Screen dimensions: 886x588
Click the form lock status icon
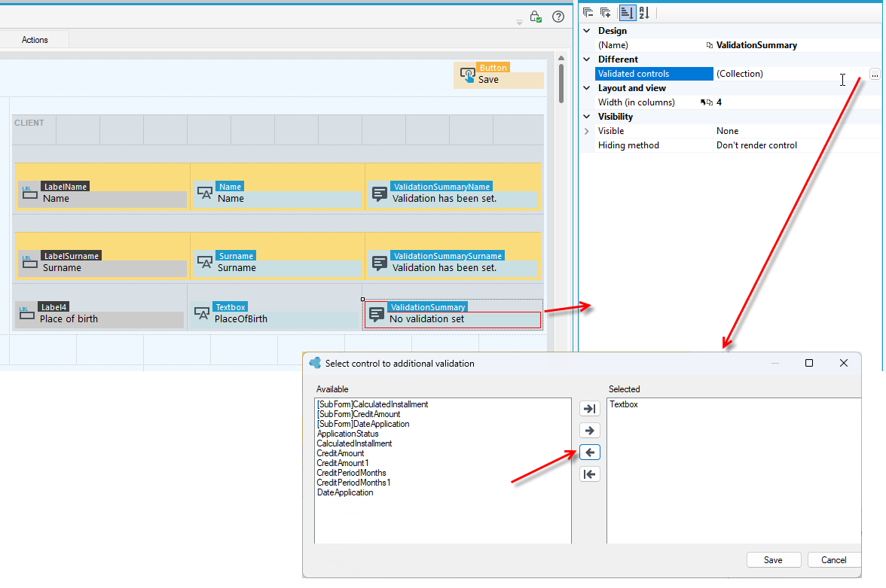point(535,17)
